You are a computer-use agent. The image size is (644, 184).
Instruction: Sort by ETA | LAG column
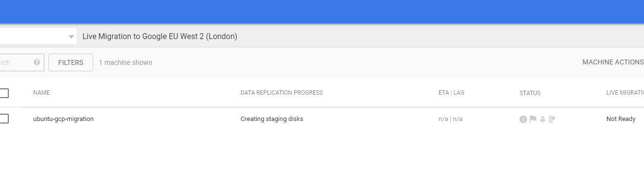click(x=451, y=93)
